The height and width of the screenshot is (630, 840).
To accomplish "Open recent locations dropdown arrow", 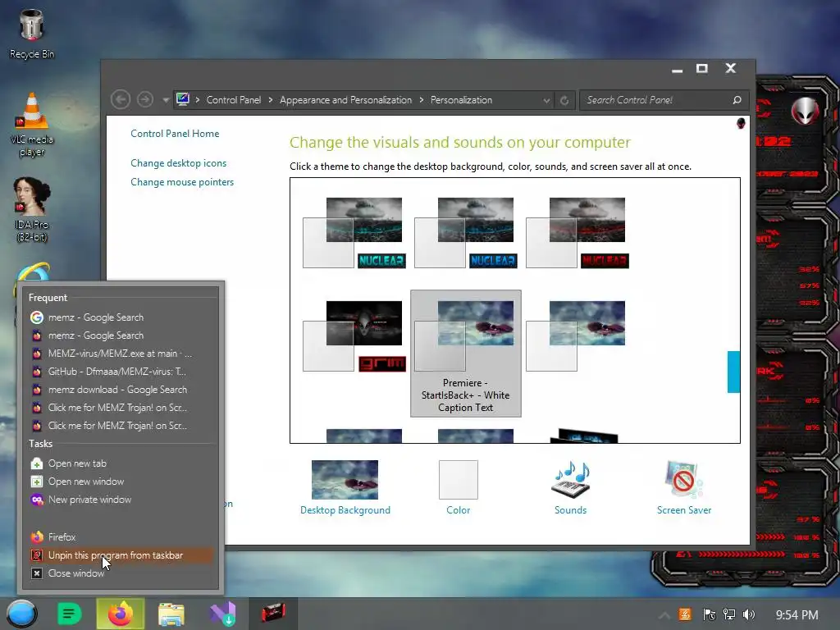I will 166,100.
